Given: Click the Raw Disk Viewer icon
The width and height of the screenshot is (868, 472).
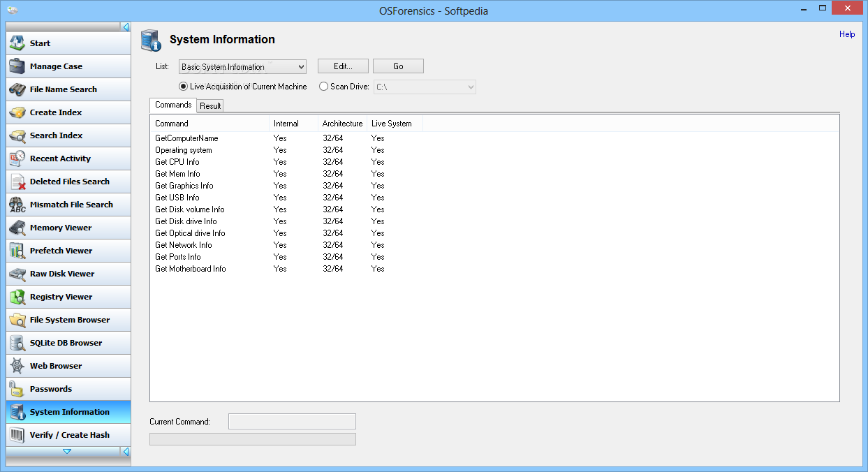Looking at the screenshot, I should click(17, 274).
